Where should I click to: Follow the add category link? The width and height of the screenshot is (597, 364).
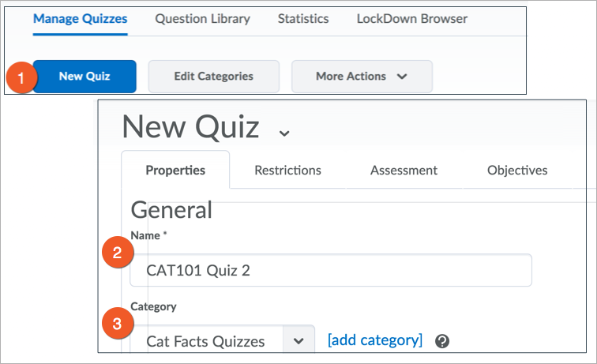(375, 340)
